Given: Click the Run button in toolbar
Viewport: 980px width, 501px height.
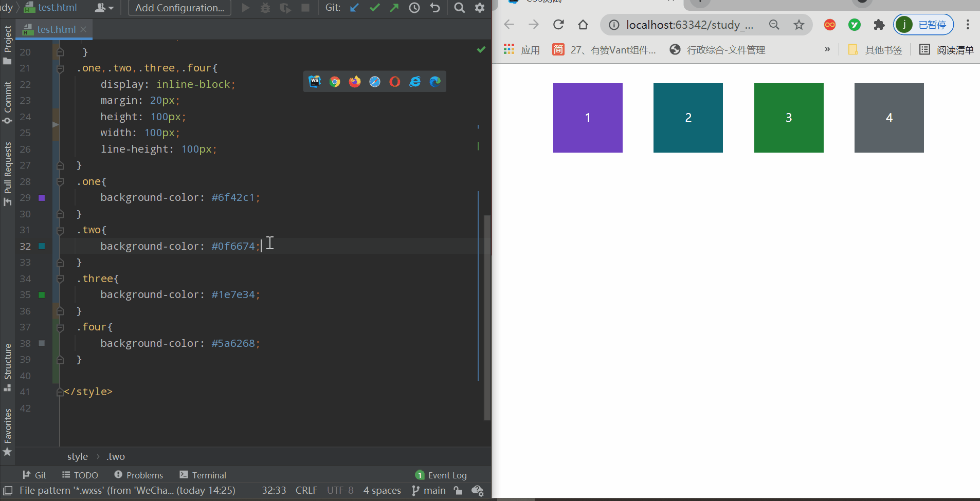Looking at the screenshot, I should tap(246, 8).
